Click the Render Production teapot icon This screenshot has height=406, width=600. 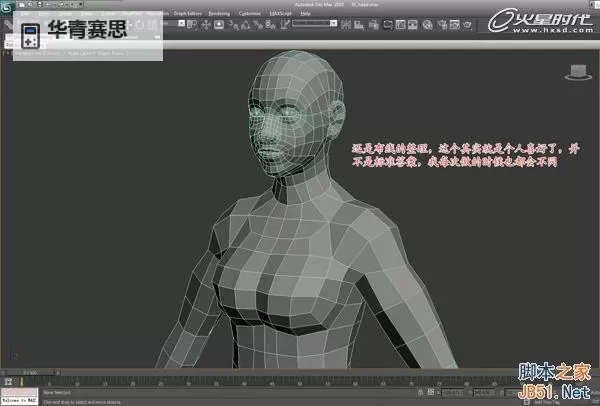467,25
